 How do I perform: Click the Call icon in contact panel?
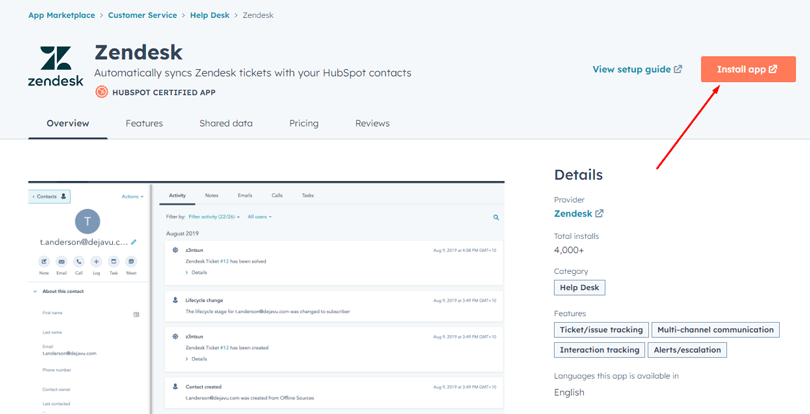[79, 262]
